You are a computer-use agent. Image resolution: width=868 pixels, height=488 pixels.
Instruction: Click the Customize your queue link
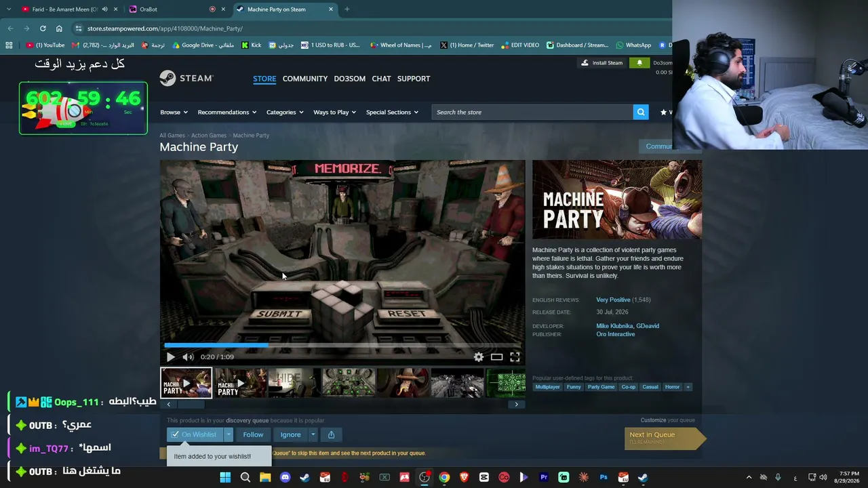tap(653, 420)
